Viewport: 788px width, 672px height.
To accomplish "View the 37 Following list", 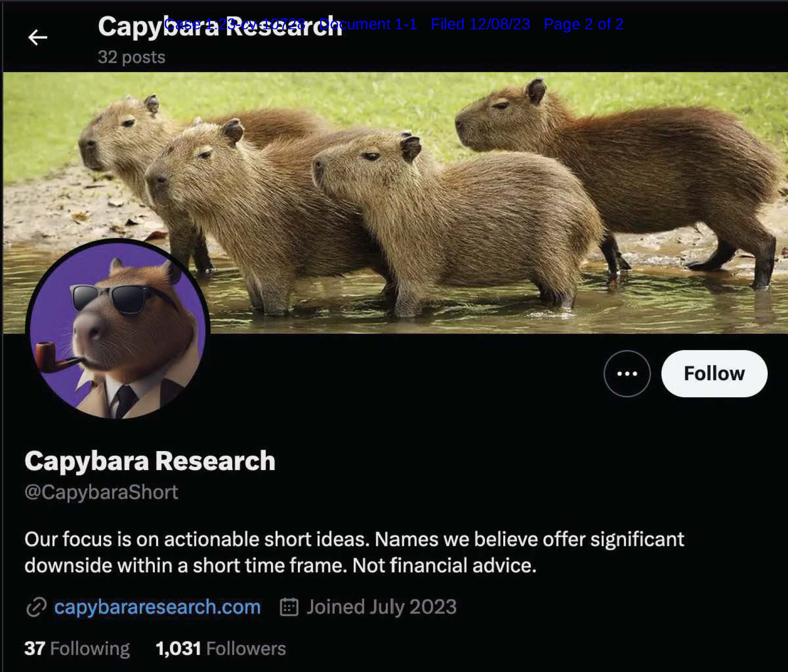I will 77,648.
